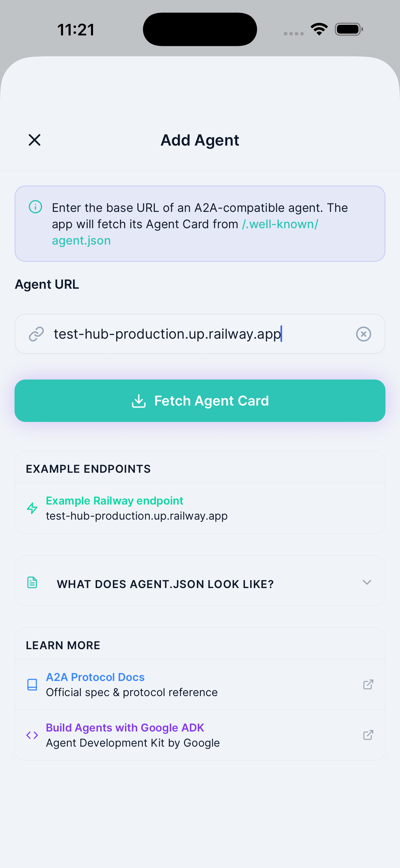
Task: Tap the Wi-Fi icon in the status bar
Action: (x=318, y=29)
